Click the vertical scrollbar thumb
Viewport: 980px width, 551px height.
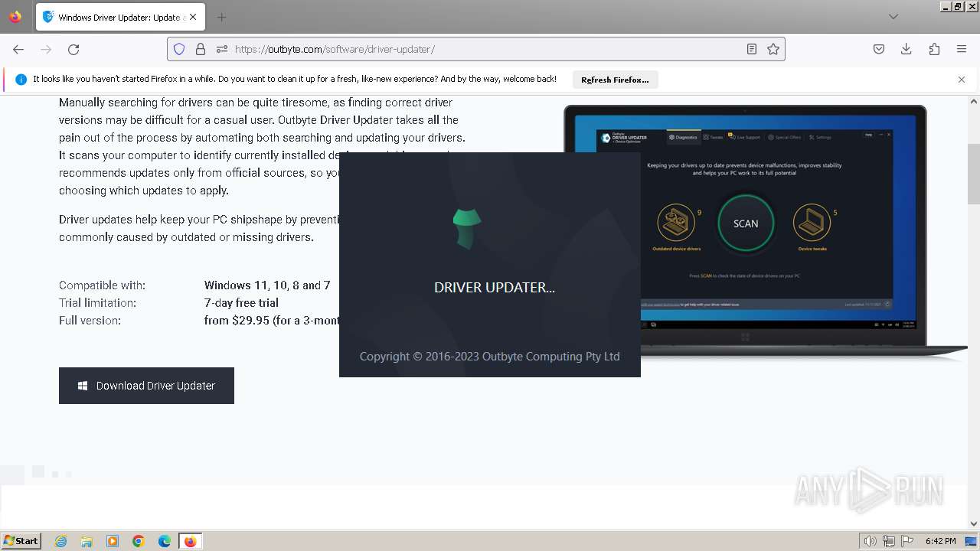[974, 174]
